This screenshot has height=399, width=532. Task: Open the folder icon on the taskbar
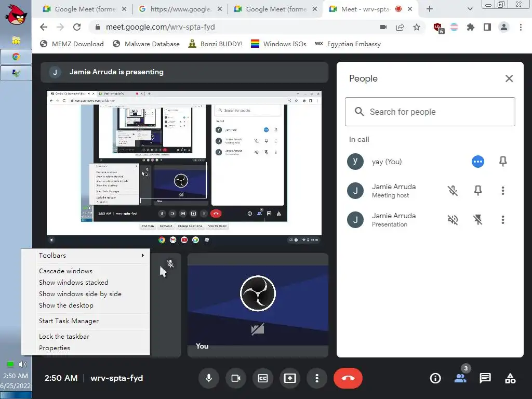pyautogui.click(x=16, y=40)
